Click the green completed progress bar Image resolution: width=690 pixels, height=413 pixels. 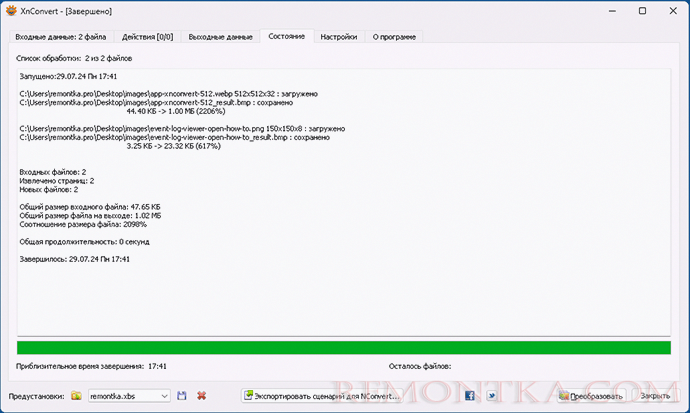pos(344,347)
